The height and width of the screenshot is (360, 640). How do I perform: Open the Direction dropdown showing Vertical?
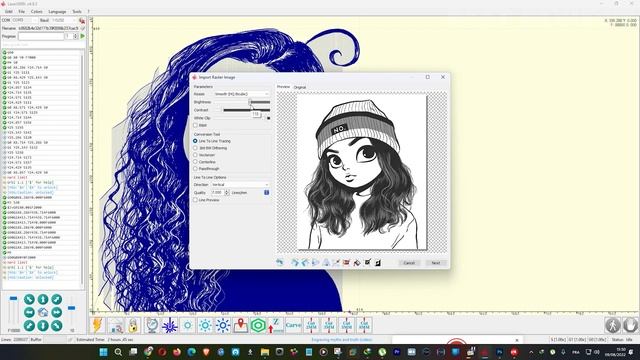(x=240, y=184)
